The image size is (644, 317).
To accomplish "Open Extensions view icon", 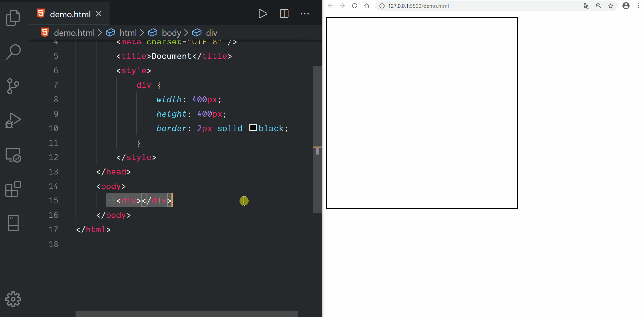I will (13, 189).
